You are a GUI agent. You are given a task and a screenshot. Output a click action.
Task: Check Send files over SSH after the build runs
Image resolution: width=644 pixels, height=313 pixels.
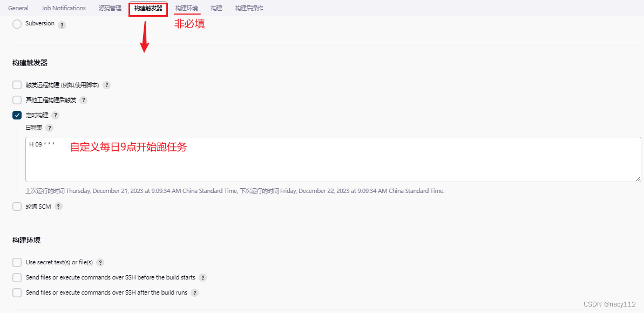tap(17, 293)
